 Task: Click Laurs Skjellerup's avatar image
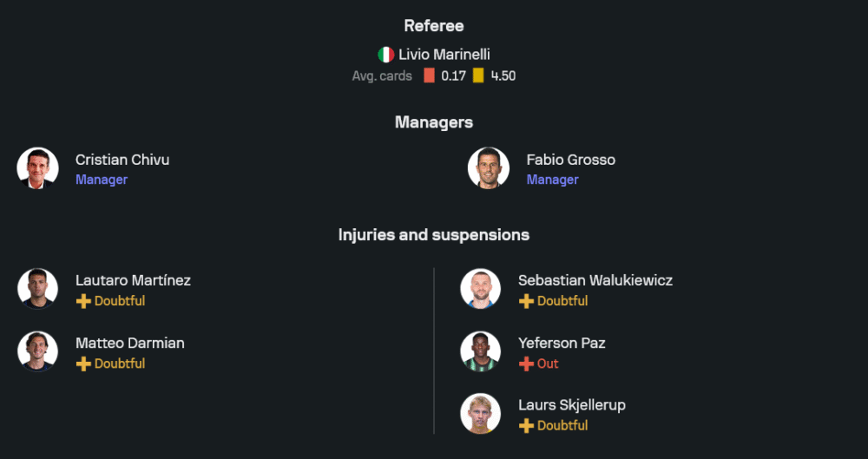point(481,414)
